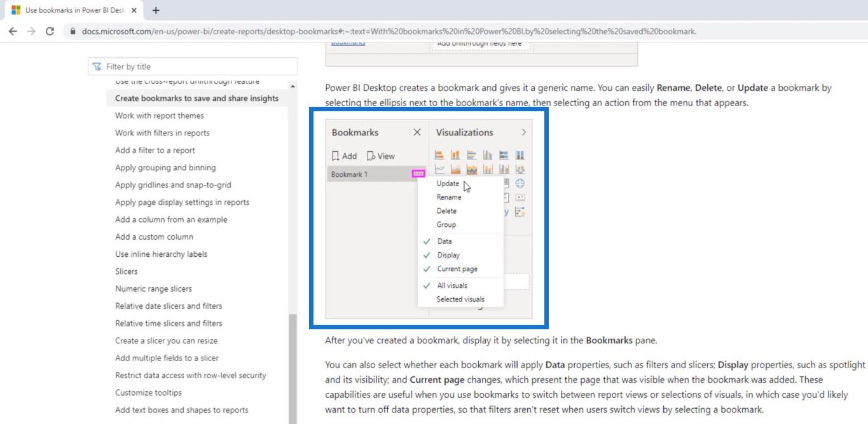Screen dimensions: 868x424
Task: Open the 'Numeric range slicers' article link
Action: coord(153,289)
